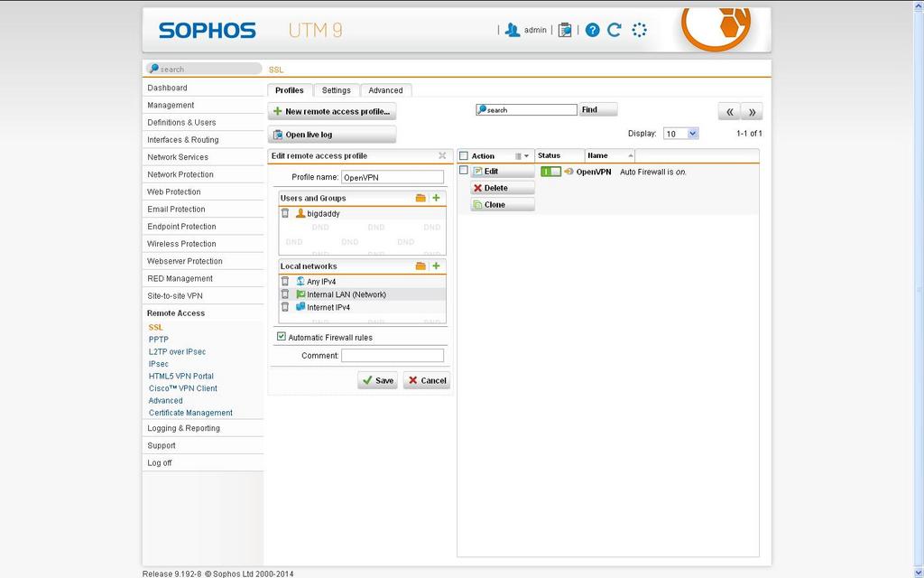Delete Internal LAN (Network) with trash icon
Viewport: 924px width, 578px height.
285,294
